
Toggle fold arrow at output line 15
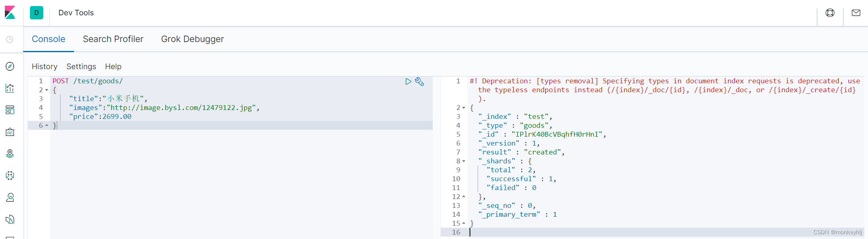(x=464, y=223)
